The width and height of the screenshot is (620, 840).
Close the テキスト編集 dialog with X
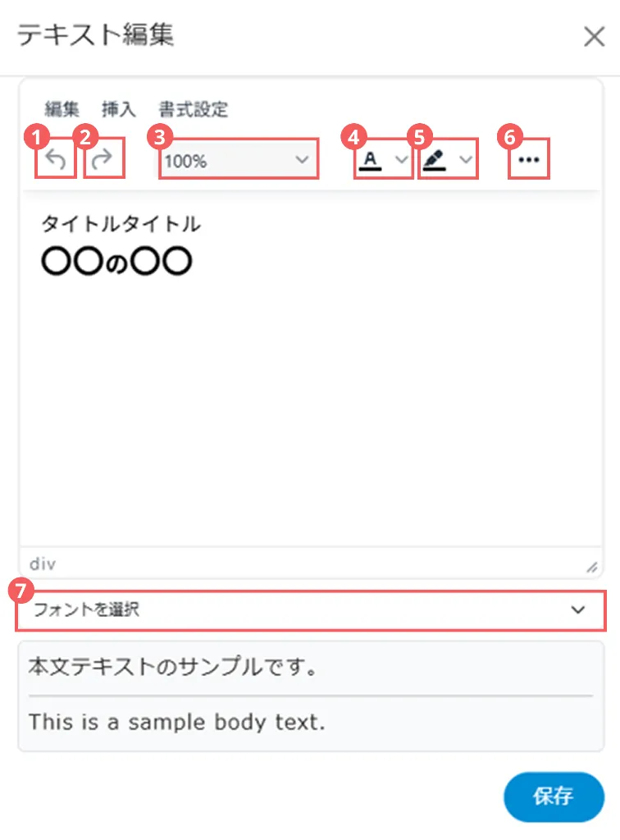pos(594,37)
